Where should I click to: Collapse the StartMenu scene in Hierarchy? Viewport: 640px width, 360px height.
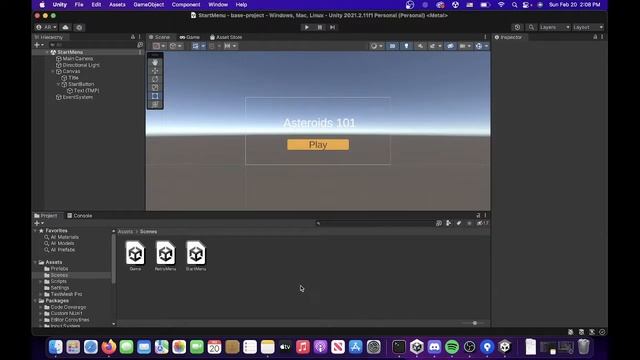[47, 52]
